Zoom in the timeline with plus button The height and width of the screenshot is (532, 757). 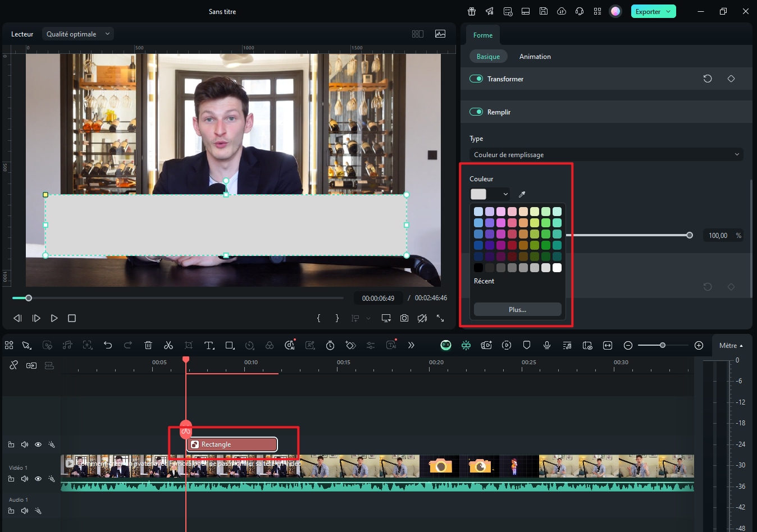pos(699,345)
